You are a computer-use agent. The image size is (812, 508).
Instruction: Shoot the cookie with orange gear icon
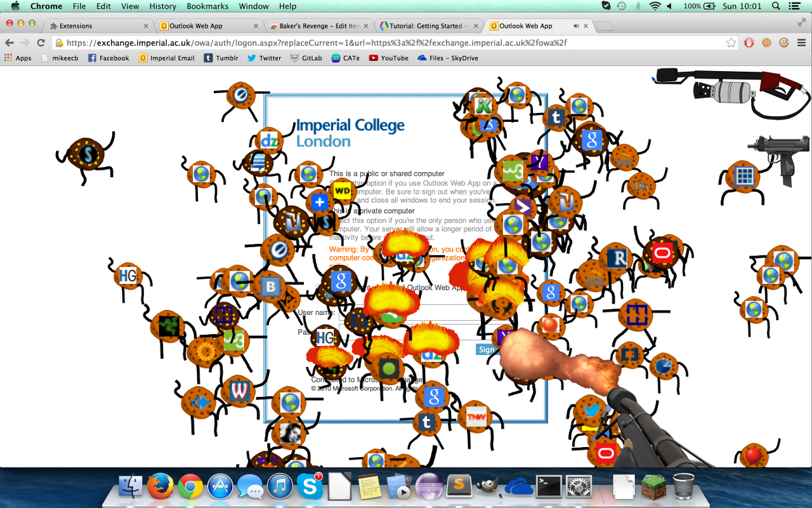pos(204,351)
